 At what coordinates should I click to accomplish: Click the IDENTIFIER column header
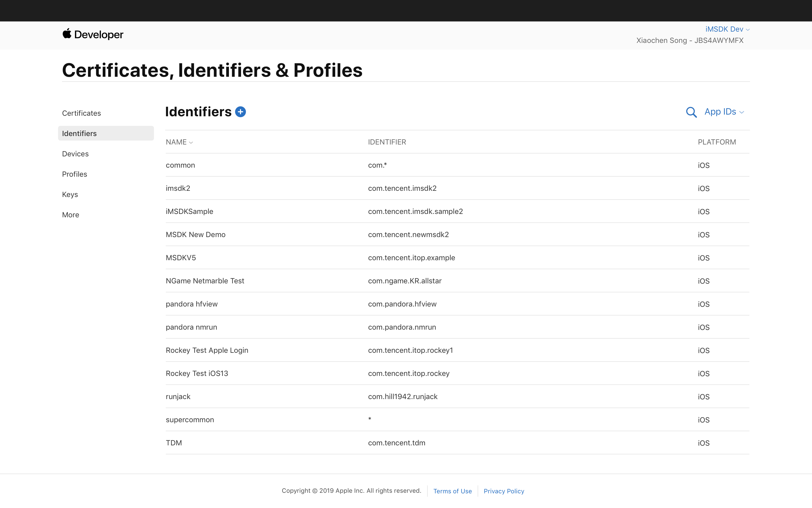387,142
